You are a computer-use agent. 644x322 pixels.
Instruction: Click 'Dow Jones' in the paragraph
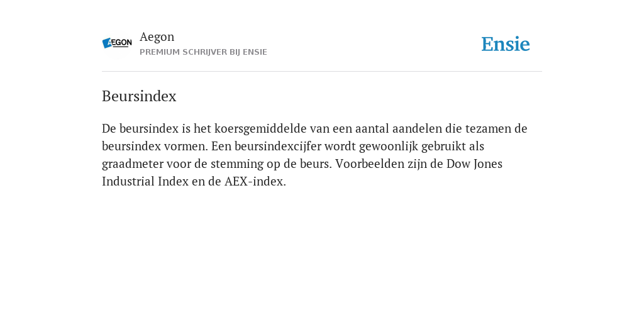474,164
